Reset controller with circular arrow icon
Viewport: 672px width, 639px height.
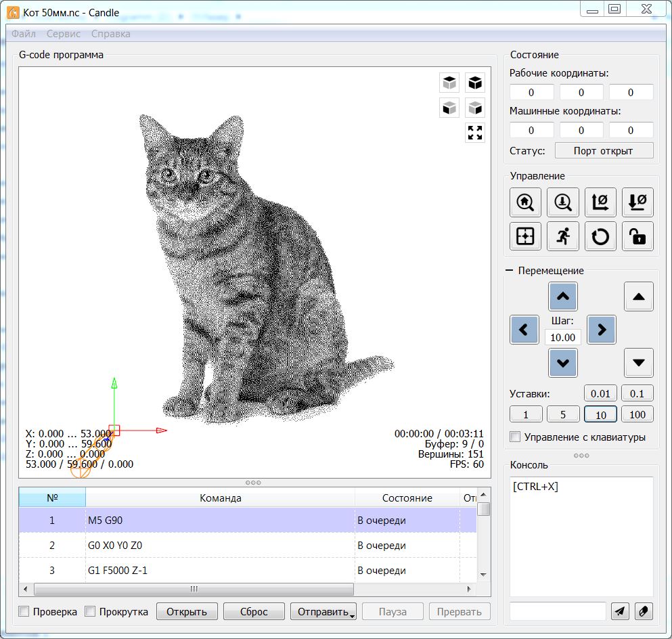pos(600,236)
